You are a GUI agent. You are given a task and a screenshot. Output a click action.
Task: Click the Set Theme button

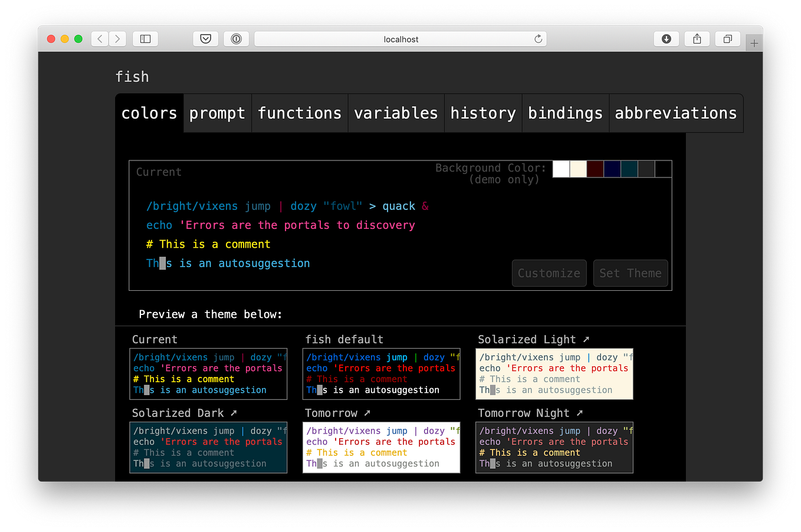(631, 273)
